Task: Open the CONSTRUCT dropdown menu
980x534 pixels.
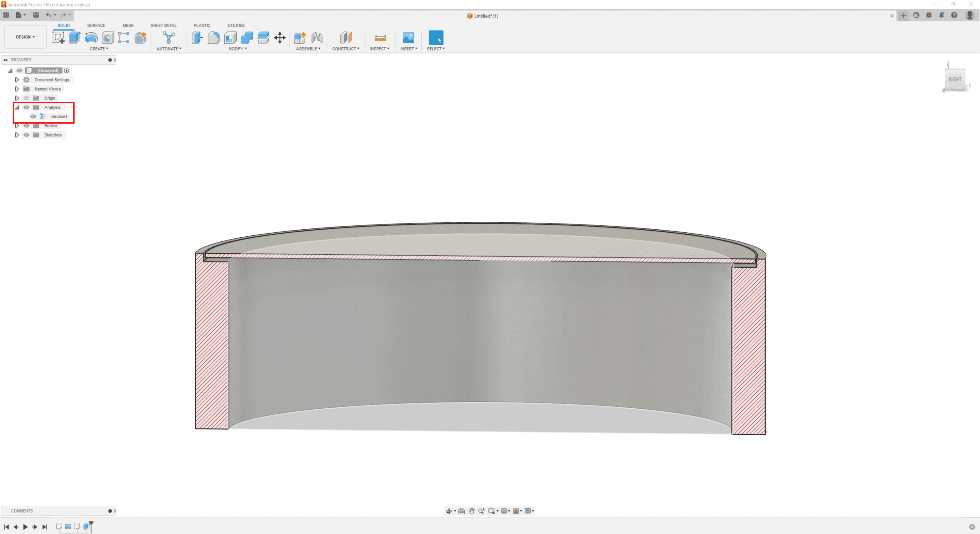Action: [346, 49]
